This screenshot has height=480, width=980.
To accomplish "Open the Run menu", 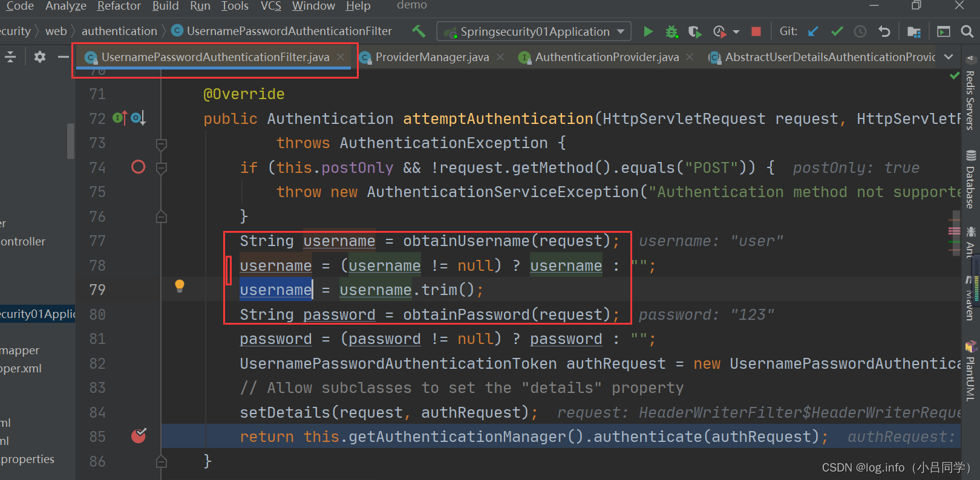I will [200, 6].
